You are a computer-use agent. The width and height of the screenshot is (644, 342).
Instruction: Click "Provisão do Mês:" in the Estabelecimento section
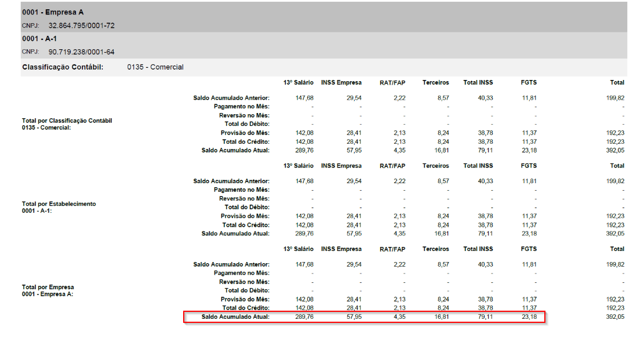[x=245, y=216]
